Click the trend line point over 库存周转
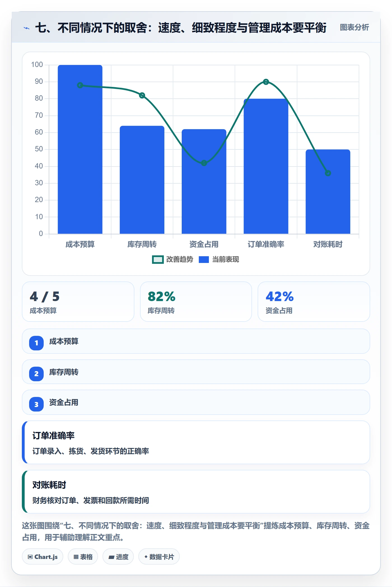This screenshot has height=587, width=392. [142, 95]
